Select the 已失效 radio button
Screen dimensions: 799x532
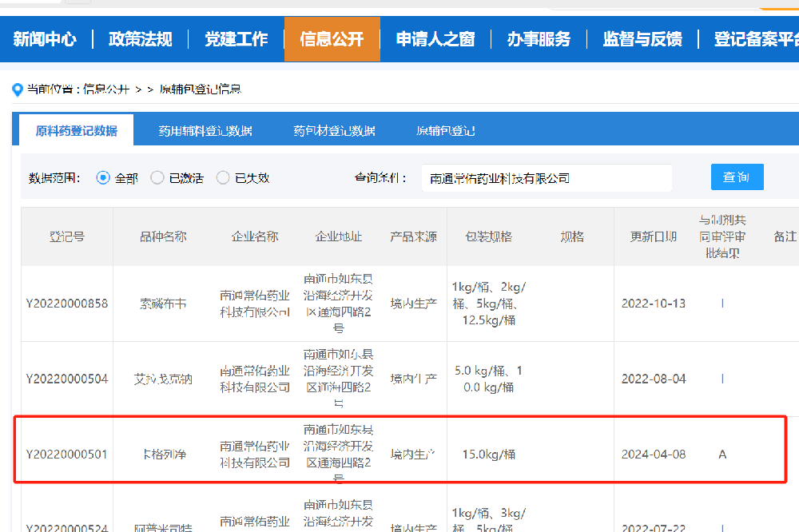coord(223,177)
